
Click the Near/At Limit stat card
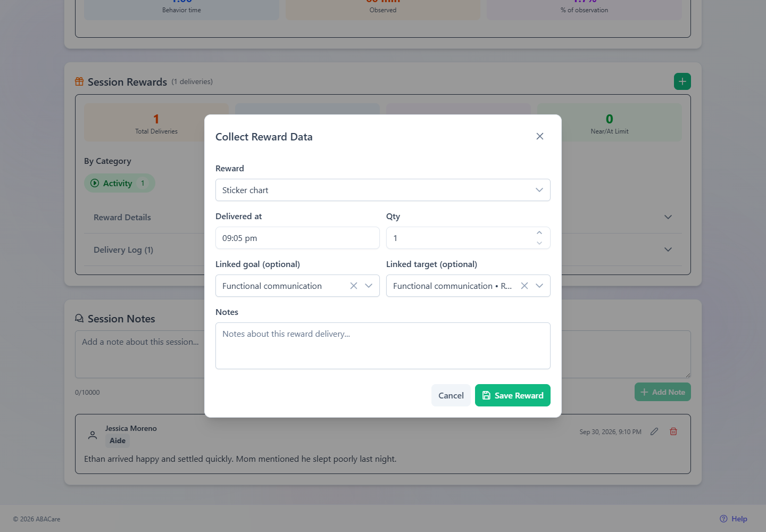tap(610, 122)
